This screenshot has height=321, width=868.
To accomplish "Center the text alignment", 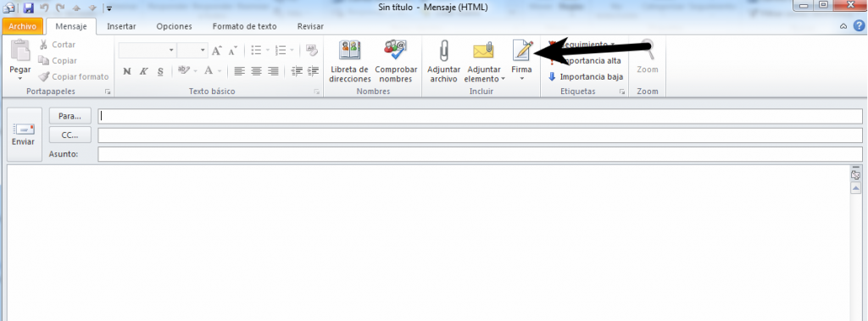I will click(256, 71).
